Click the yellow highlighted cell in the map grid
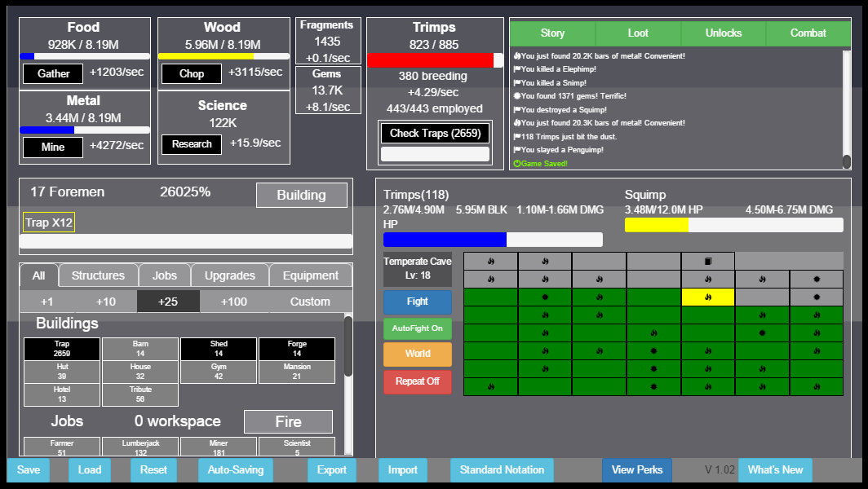The height and width of the screenshot is (489, 868). (707, 297)
